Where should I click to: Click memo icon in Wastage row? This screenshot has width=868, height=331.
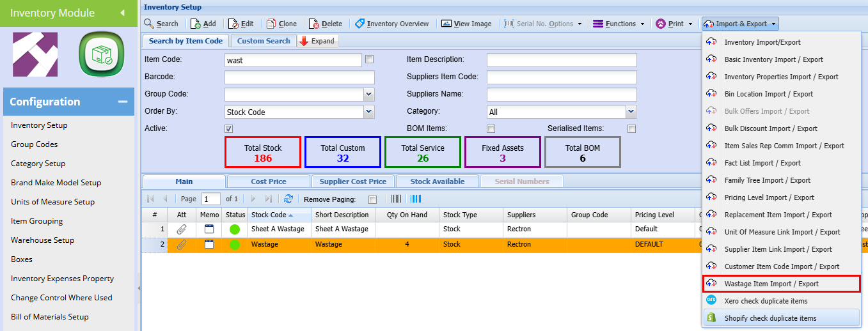pos(209,244)
